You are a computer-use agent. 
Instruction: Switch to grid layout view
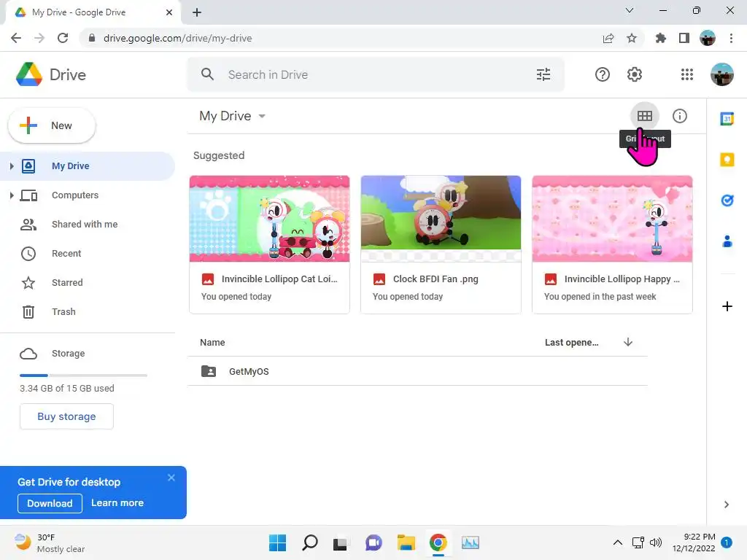645,116
